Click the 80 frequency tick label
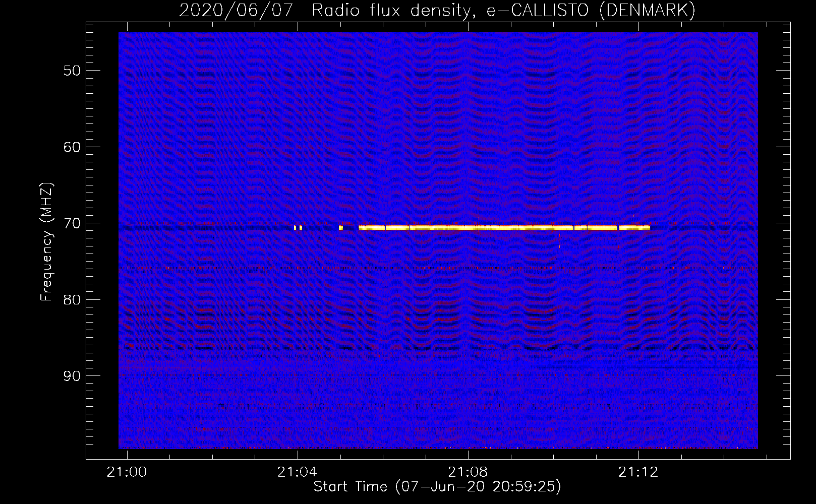This screenshot has height=504, width=816. (72, 300)
